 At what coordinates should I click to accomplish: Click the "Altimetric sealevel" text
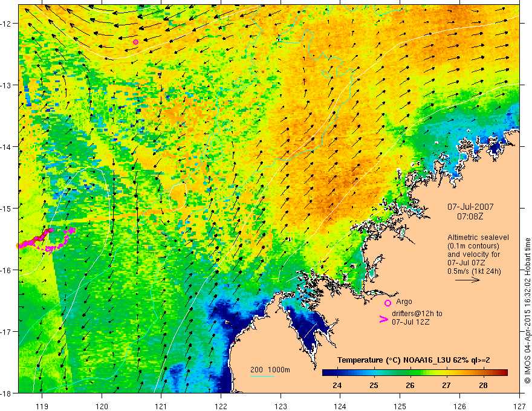tap(478, 238)
